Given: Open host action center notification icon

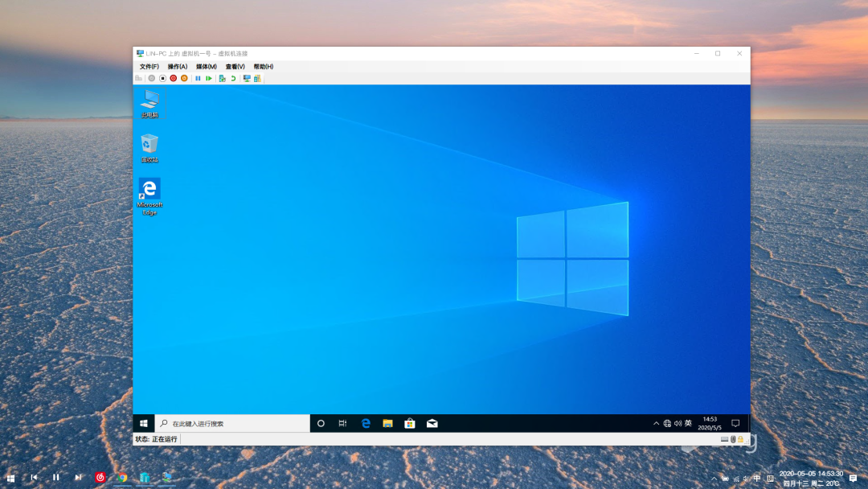Looking at the screenshot, I should 853,479.
